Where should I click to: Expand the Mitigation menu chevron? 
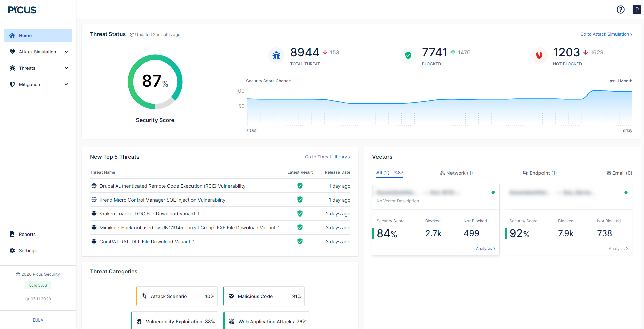point(66,84)
